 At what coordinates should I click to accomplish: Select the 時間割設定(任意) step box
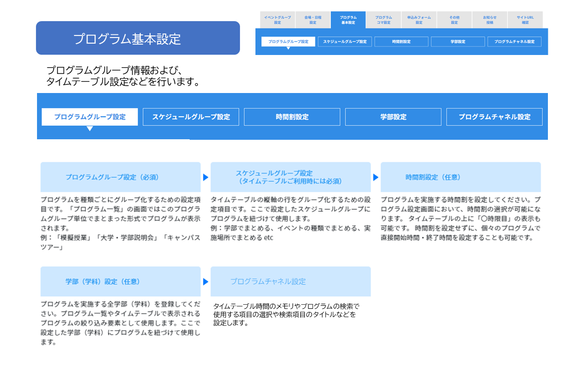click(461, 177)
